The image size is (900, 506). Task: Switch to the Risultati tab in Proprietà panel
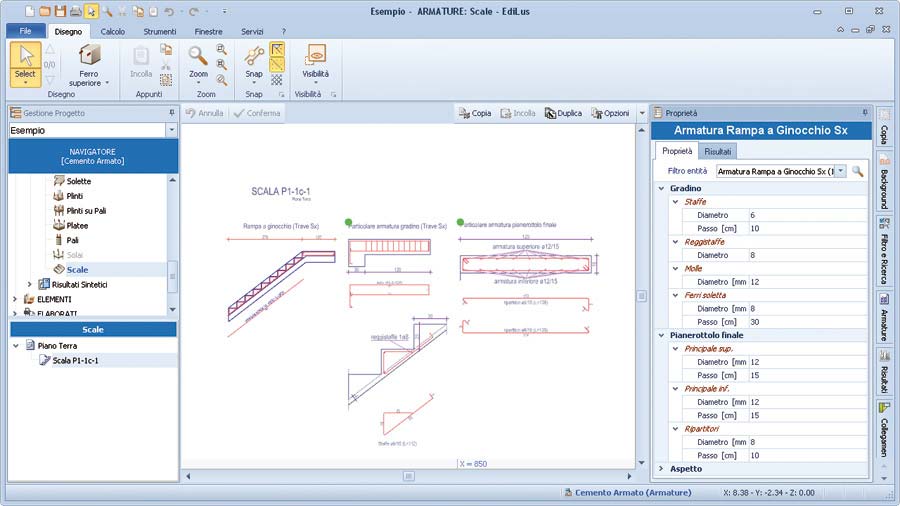tap(717, 151)
